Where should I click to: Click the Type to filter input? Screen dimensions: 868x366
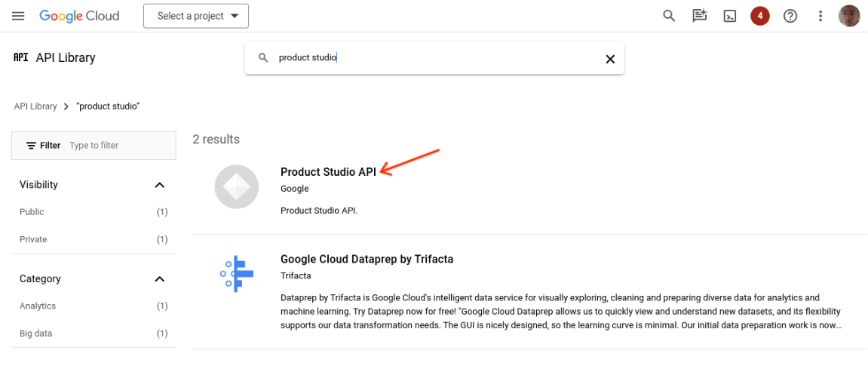[x=117, y=146]
